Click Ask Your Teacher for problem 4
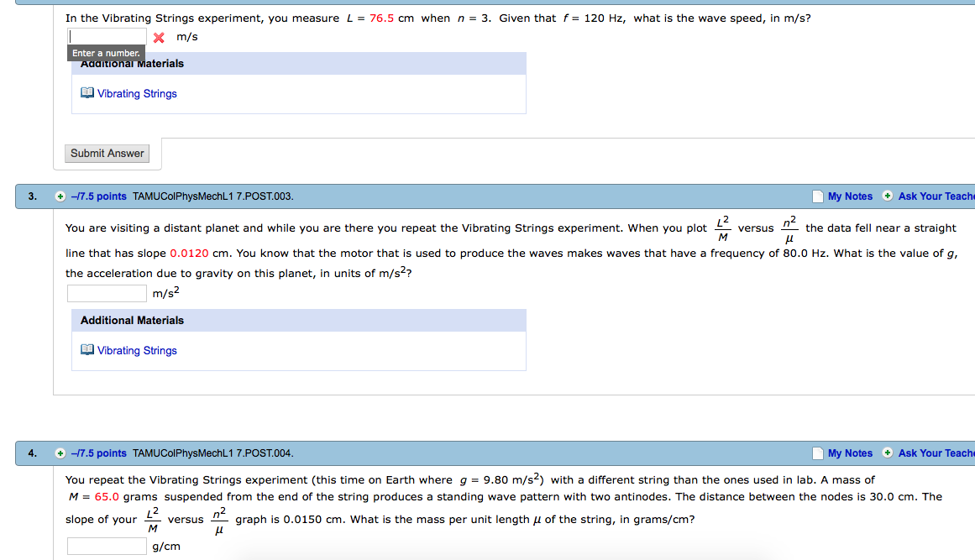This screenshot has width=975, height=560. click(935, 453)
